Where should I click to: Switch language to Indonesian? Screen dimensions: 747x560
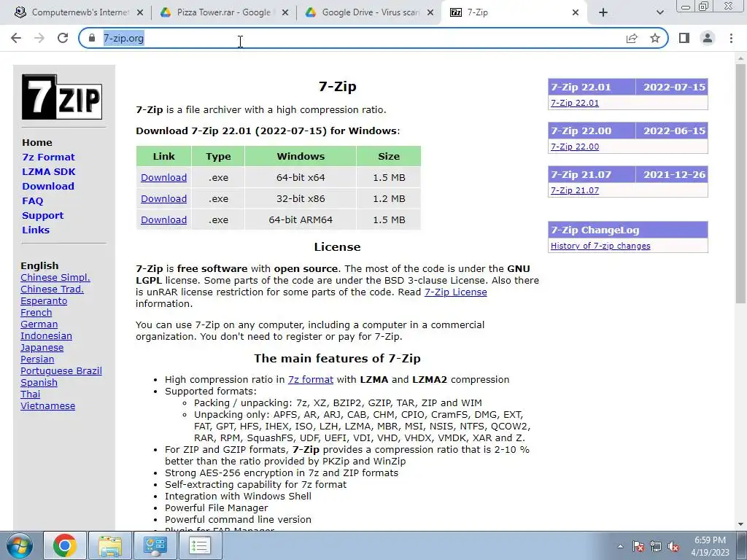point(46,335)
